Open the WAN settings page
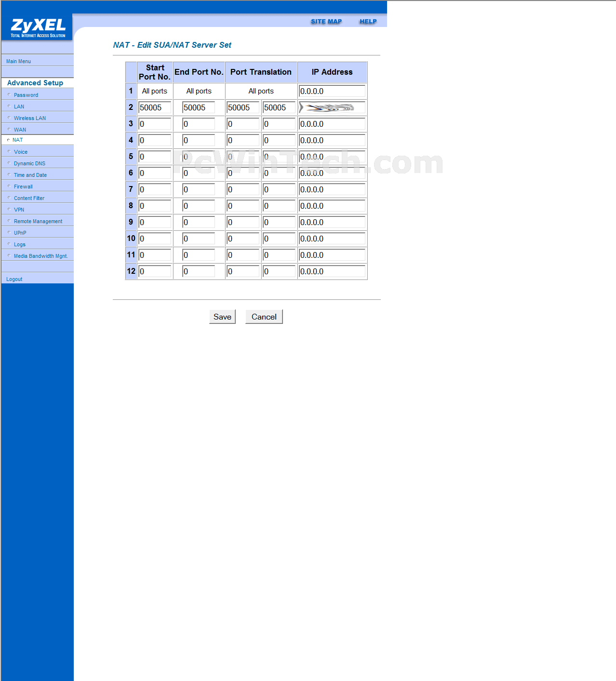The width and height of the screenshot is (616, 681). click(x=20, y=130)
